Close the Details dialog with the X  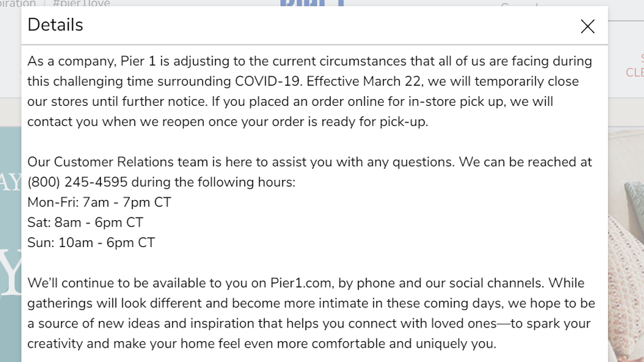[x=588, y=26]
